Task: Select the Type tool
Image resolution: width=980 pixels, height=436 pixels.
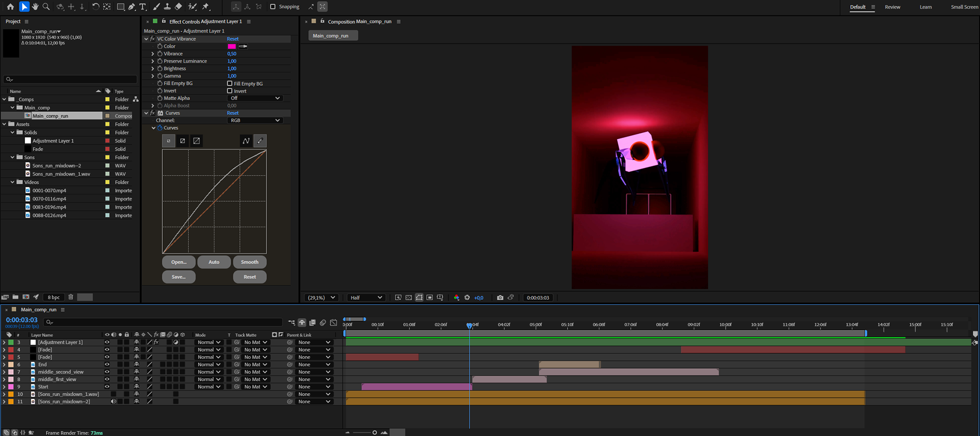Action: (x=143, y=7)
